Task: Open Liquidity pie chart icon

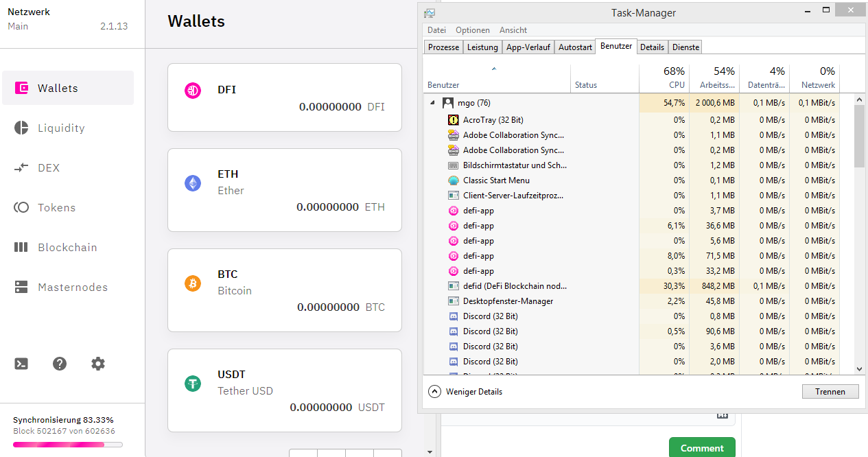Action: pyautogui.click(x=21, y=128)
